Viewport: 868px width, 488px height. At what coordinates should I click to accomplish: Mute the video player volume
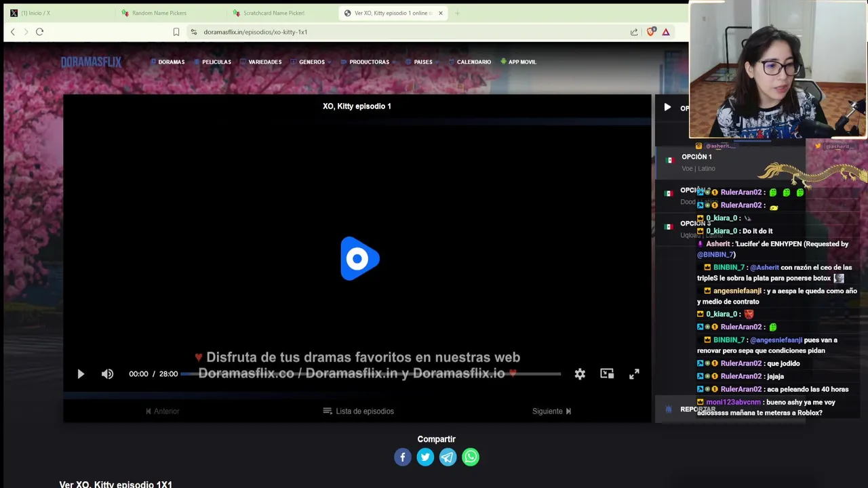click(x=107, y=374)
